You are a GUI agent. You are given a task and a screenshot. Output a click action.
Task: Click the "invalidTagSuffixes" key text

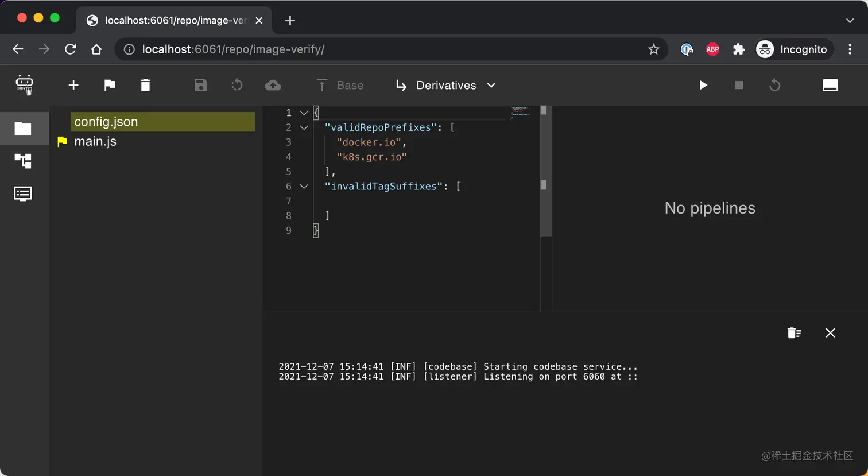click(x=383, y=186)
